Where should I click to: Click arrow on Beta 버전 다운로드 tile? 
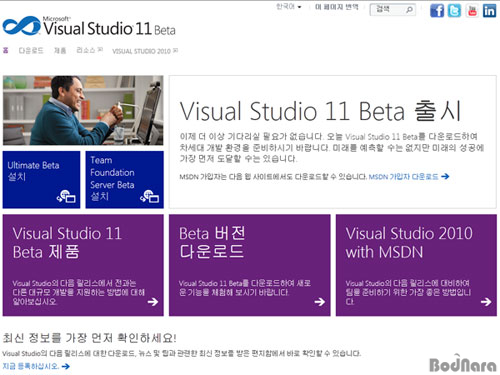(x=320, y=302)
